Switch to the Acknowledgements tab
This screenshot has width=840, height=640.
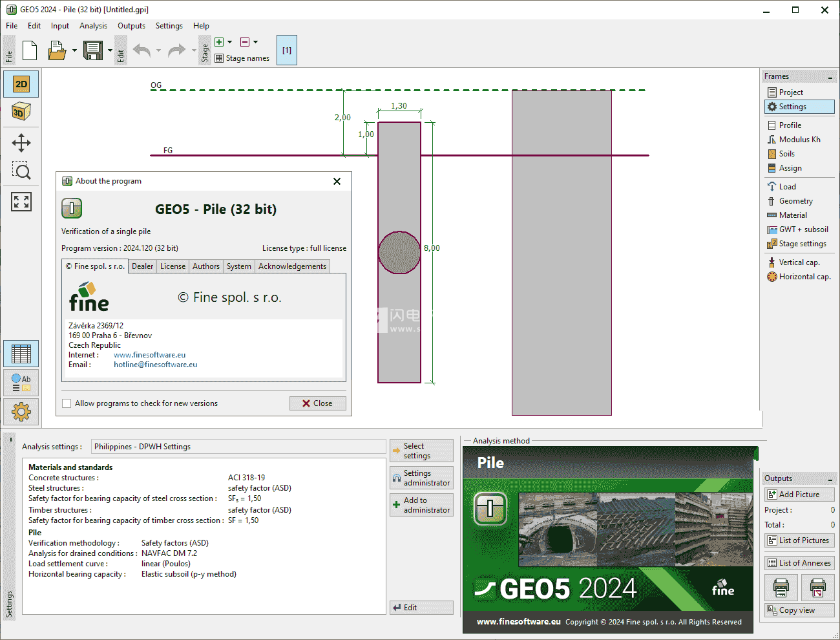point(292,266)
